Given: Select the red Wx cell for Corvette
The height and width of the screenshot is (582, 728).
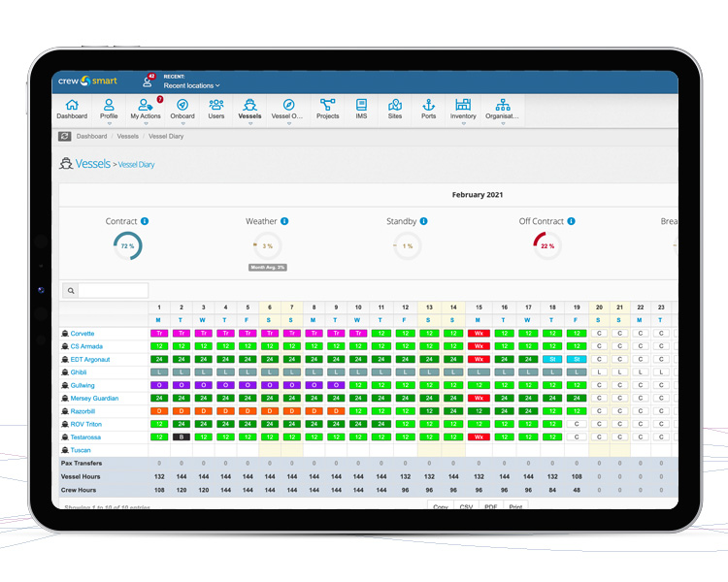Looking at the screenshot, I should tap(478, 334).
